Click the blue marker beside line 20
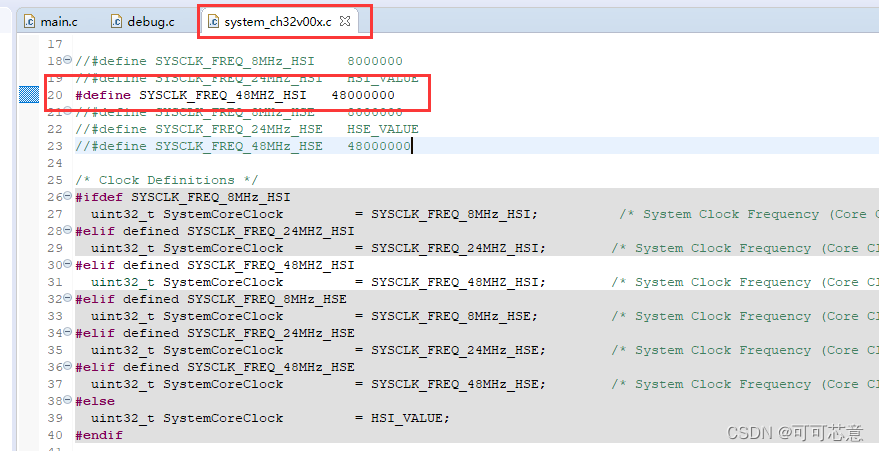The width and height of the screenshot is (879, 451). [29, 95]
